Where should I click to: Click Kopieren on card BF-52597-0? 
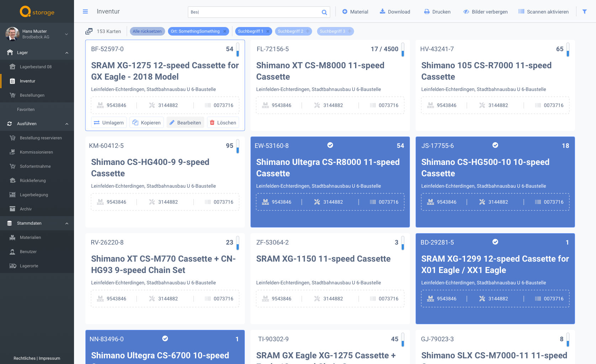pyautogui.click(x=147, y=123)
